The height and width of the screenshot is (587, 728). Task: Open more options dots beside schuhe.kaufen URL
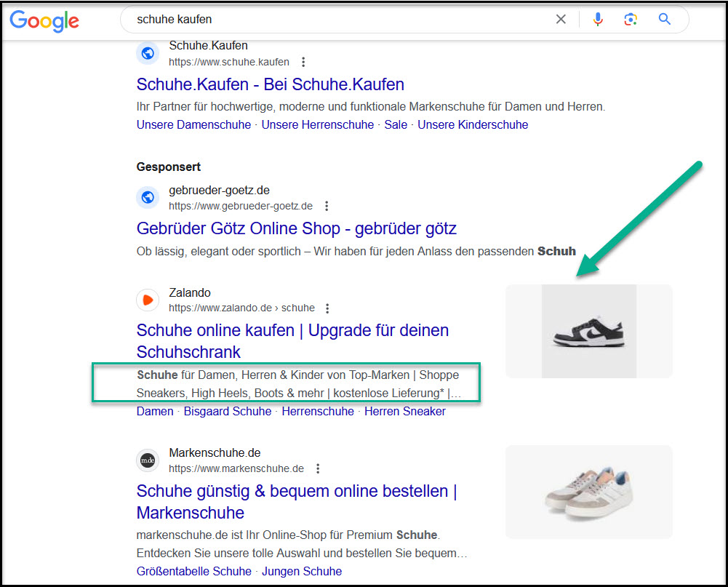tap(303, 62)
